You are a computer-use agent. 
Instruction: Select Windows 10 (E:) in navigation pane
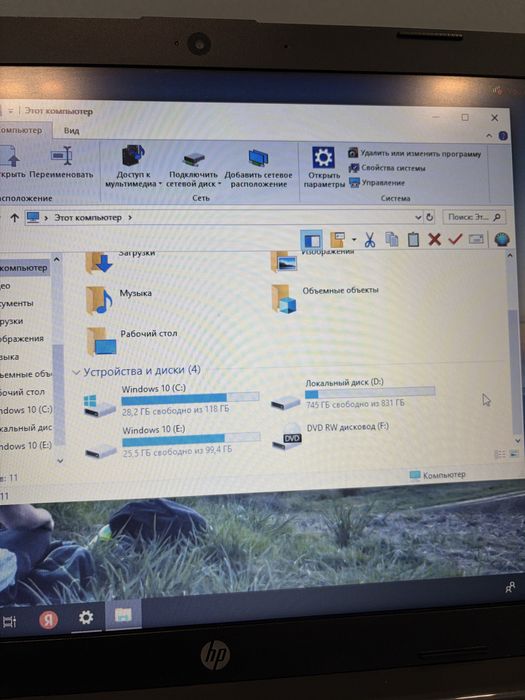[x=26, y=445]
